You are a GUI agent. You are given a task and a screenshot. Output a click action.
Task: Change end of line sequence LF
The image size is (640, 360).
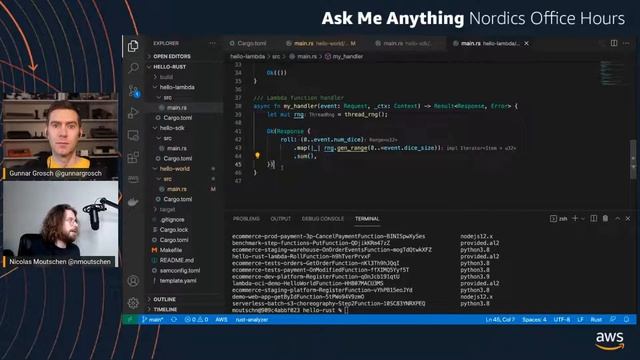(580, 320)
